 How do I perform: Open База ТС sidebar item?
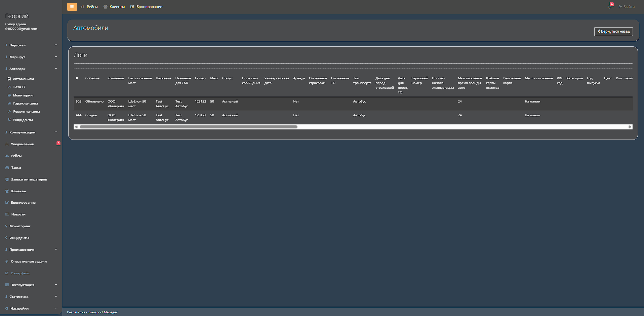(x=19, y=87)
